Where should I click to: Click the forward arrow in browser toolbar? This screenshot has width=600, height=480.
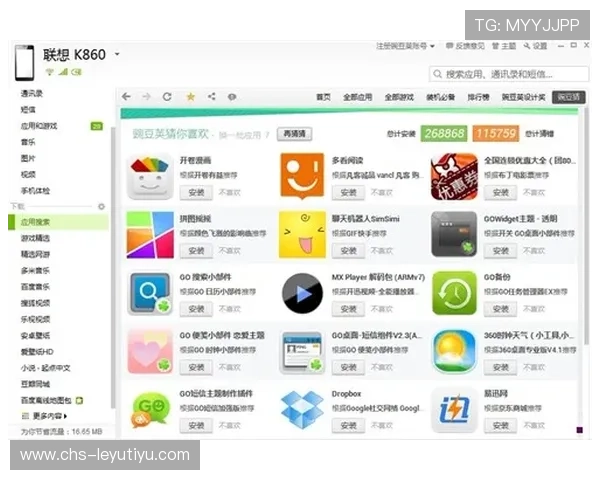point(147,96)
